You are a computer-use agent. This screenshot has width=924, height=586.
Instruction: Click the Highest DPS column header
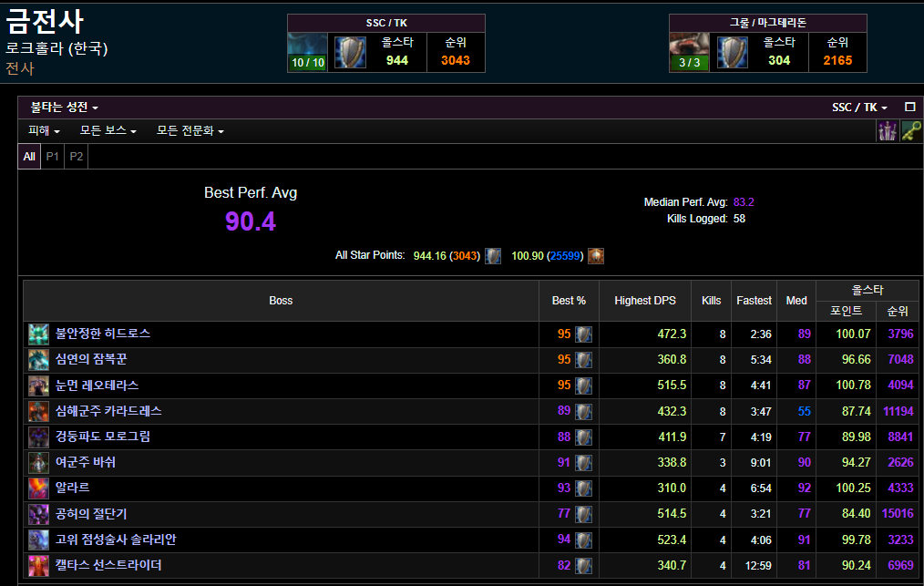coord(644,301)
